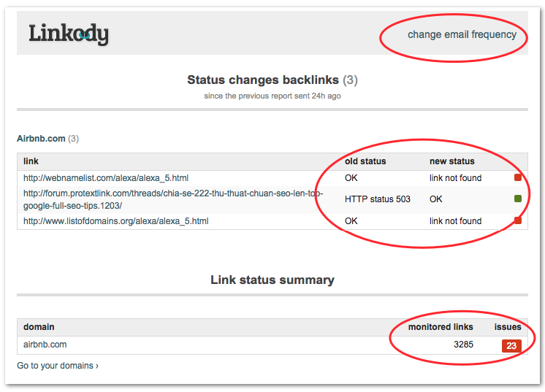545x392 pixels.
Task: Click the 'link' column header
Action: pyautogui.click(x=31, y=161)
